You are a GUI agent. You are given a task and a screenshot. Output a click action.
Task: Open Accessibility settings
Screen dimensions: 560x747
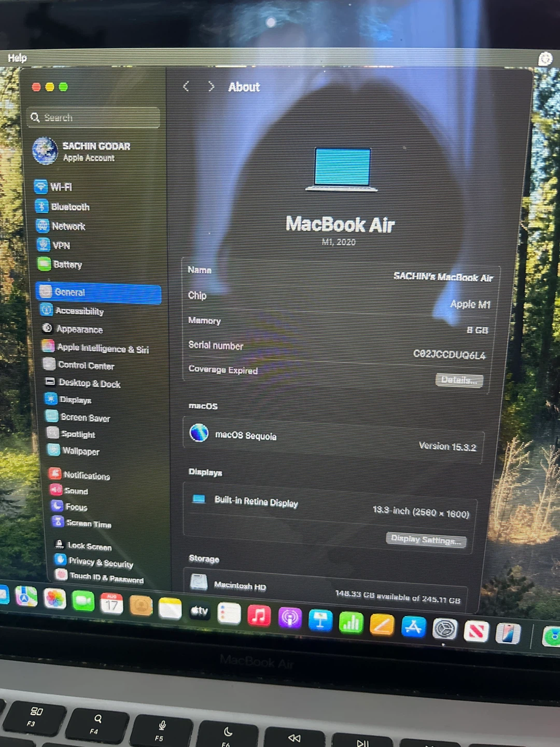[73, 311]
